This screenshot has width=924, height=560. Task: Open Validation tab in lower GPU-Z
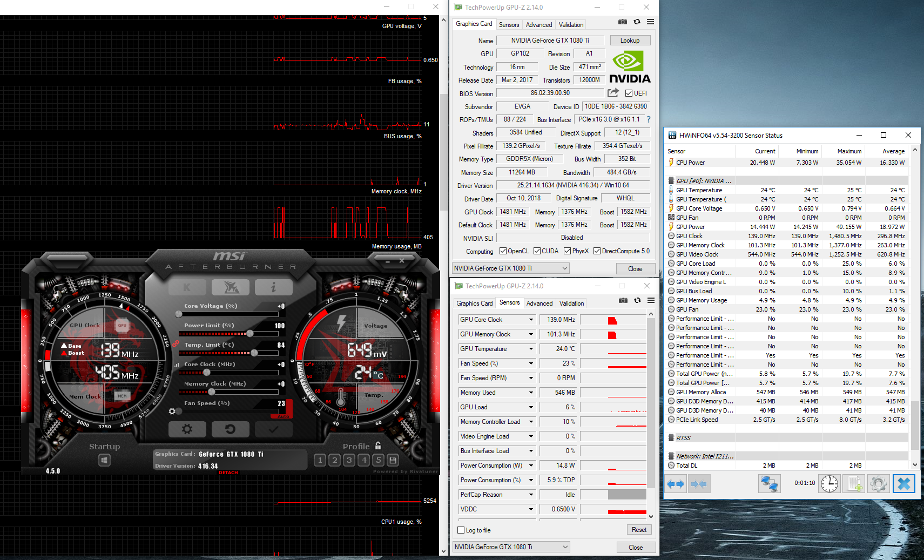pyautogui.click(x=571, y=303)
